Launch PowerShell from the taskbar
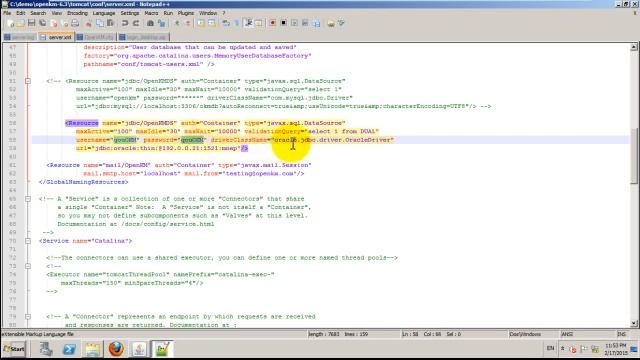Viewport: 640px width, 360px height. [69, 349]
